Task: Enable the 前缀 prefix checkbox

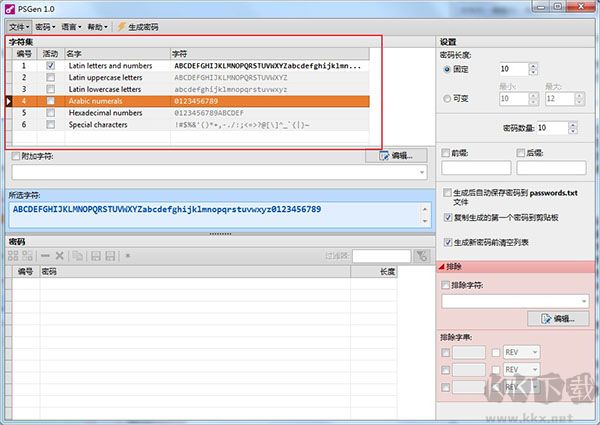Action: (445, 153)
